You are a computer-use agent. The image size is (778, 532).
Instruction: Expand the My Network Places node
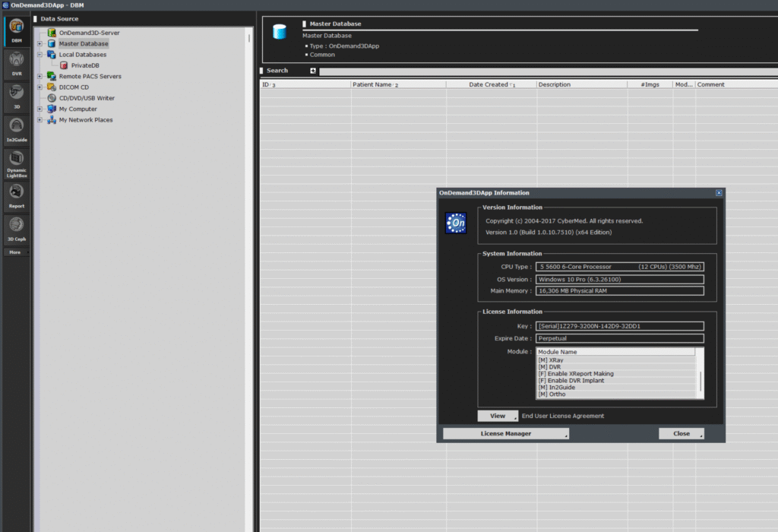click(x=40, y=120)
